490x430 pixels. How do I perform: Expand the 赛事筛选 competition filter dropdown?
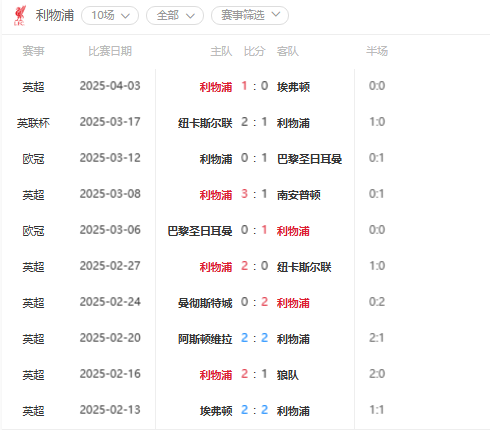(250, 15)
